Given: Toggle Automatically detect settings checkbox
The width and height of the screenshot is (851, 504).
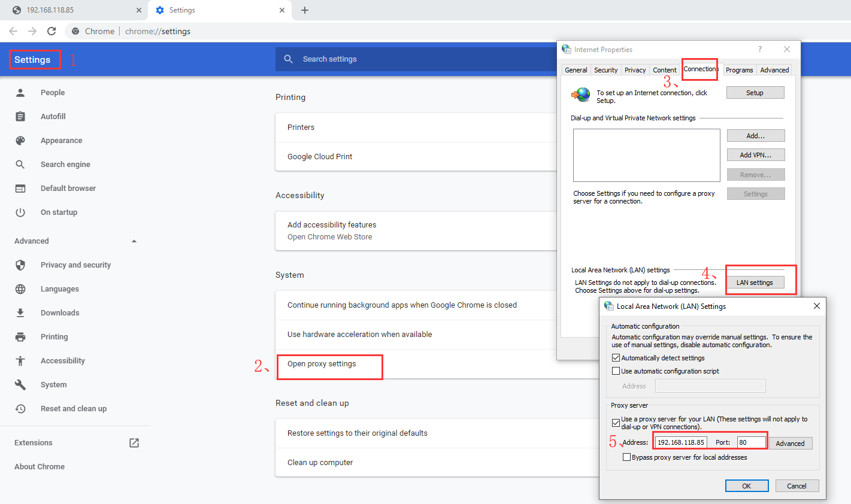Looking at the screenshot, I should [616, 358].
